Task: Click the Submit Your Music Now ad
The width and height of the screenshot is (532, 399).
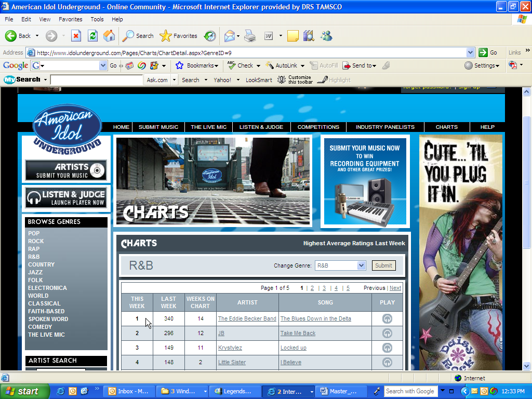Action: pyautogui.click(x=365, y=181)
